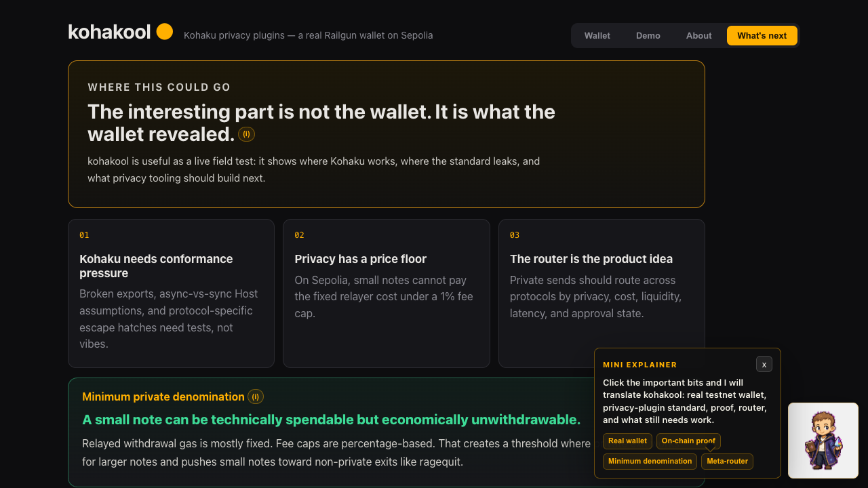Select the What's next tab
The width and height of the screenshot is (868, 488).
[x=762, y=36]
